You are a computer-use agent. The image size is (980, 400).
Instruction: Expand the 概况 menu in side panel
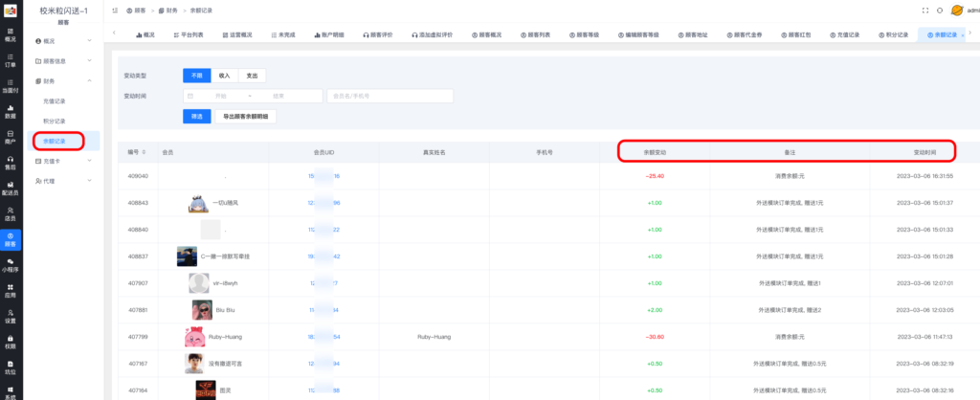click(x=63, y=40)
